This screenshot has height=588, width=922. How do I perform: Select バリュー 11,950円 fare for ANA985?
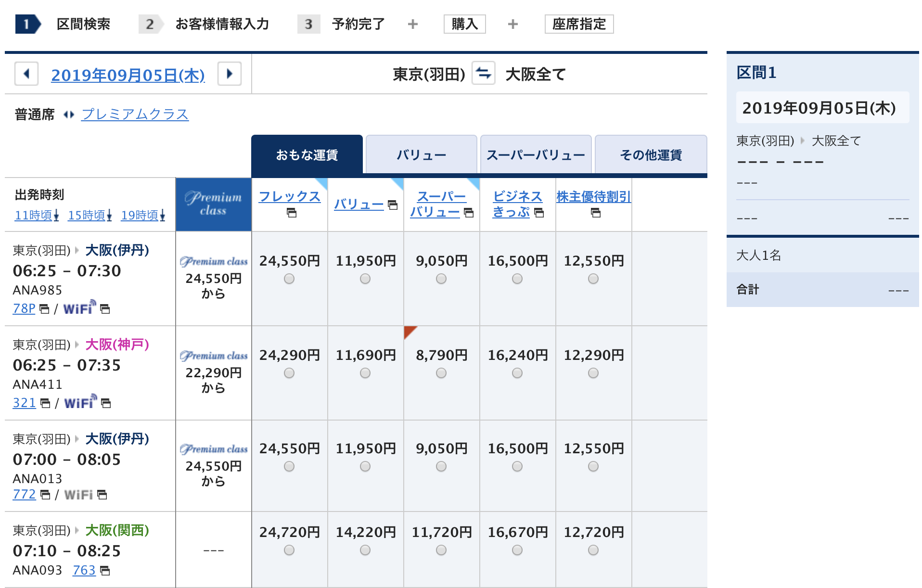click(365, 279)
